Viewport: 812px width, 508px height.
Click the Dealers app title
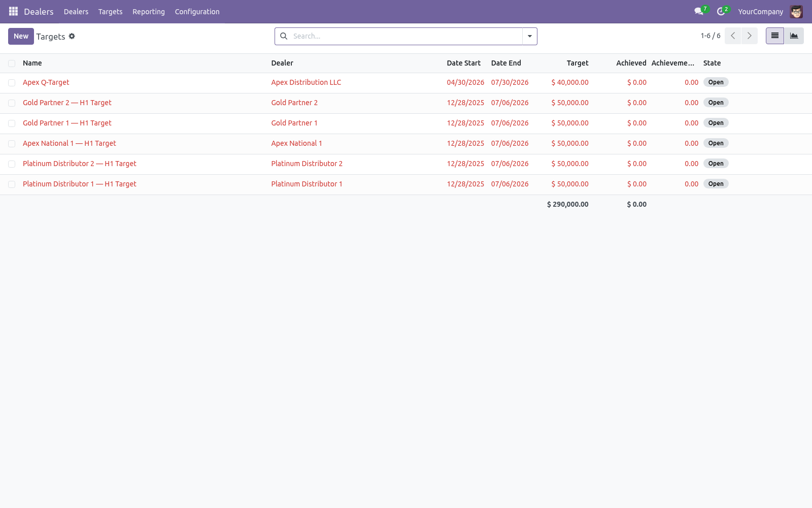(39, 12)
